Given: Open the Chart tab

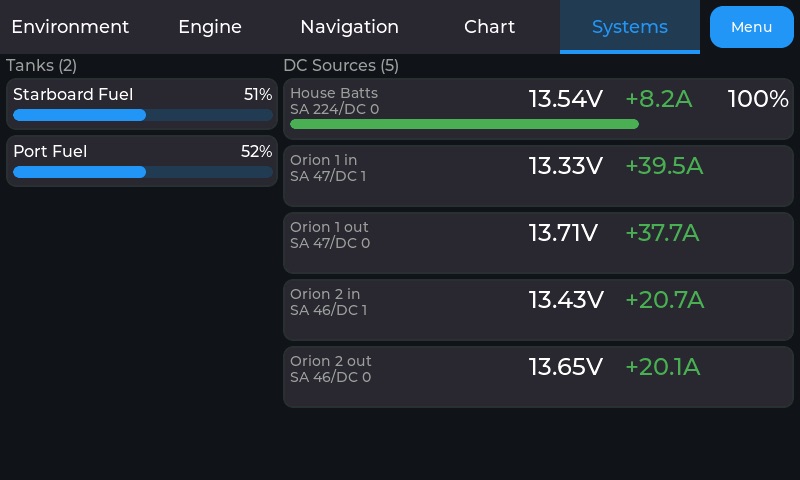Looking at the screenshot, I should 489,27.
